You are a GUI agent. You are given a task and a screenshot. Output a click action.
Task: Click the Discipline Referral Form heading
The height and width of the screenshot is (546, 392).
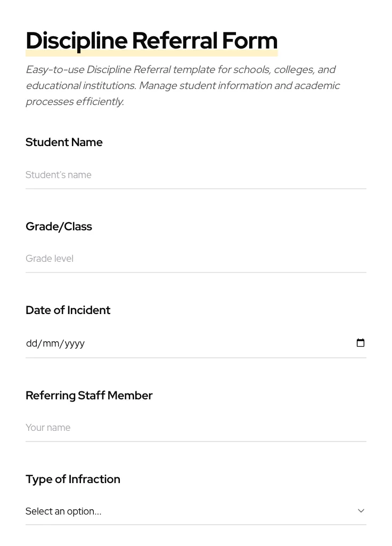pos(151,41)
